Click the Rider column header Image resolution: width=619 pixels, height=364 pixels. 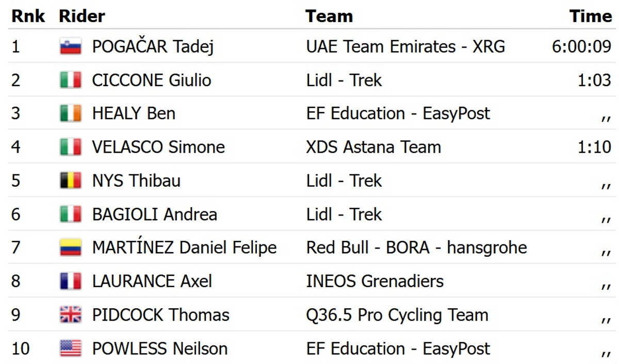click(82, 16)
